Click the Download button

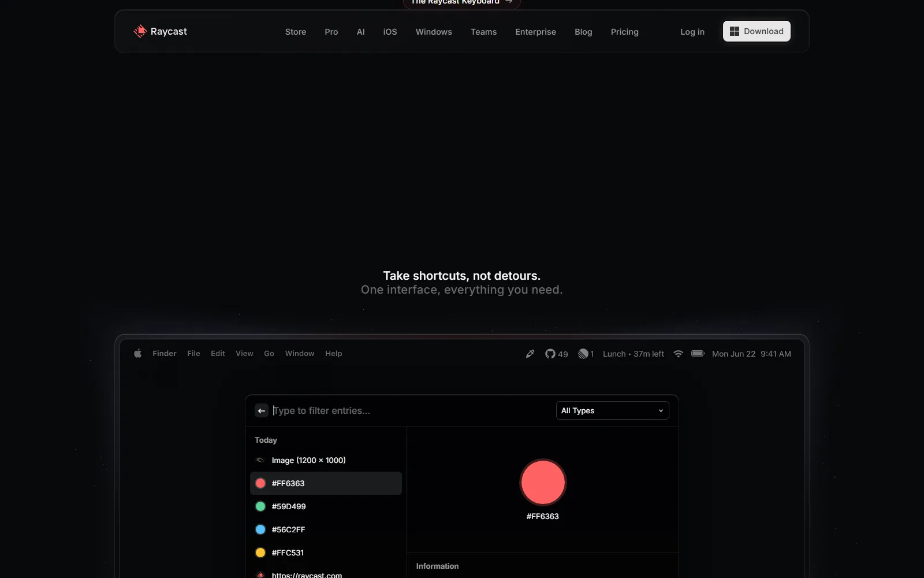point(757,31)
